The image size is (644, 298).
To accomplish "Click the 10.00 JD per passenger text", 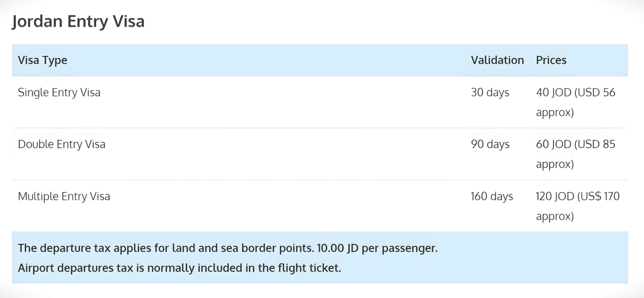I will (377, 248).
